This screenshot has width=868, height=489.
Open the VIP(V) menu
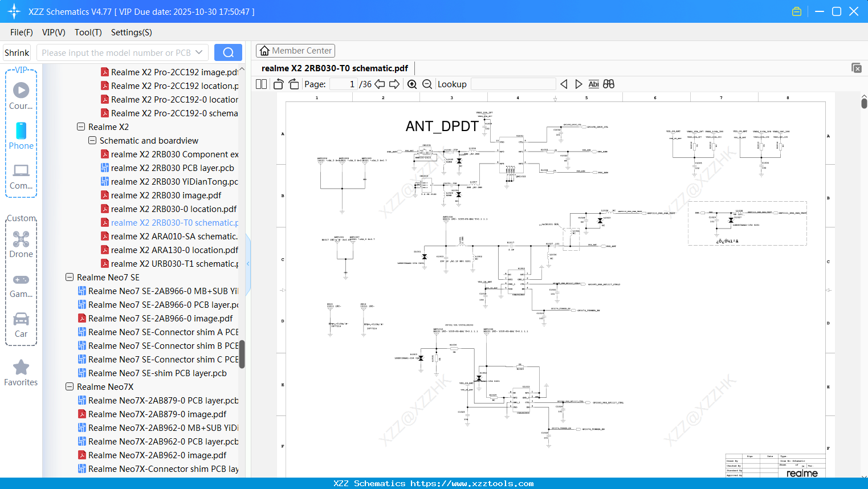[x=54, y=32]
